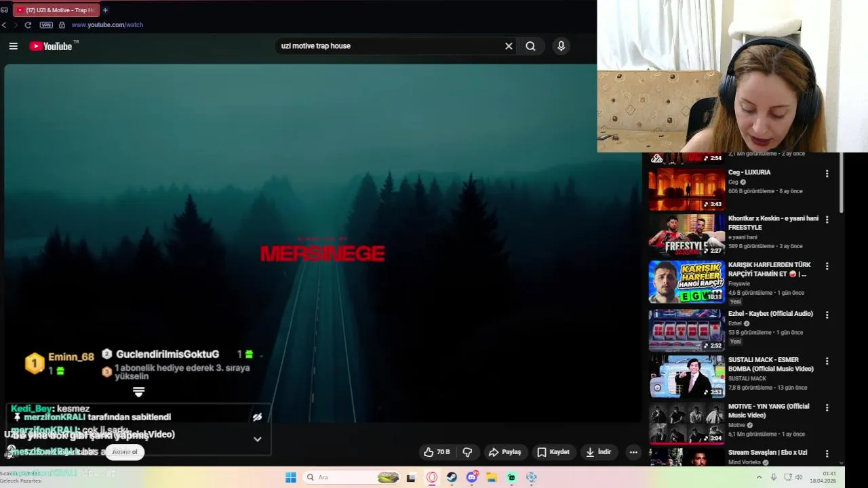Click the GuclendirilmisGoktuG username
The image size is (868, 488).
click(x=167, y=354)
